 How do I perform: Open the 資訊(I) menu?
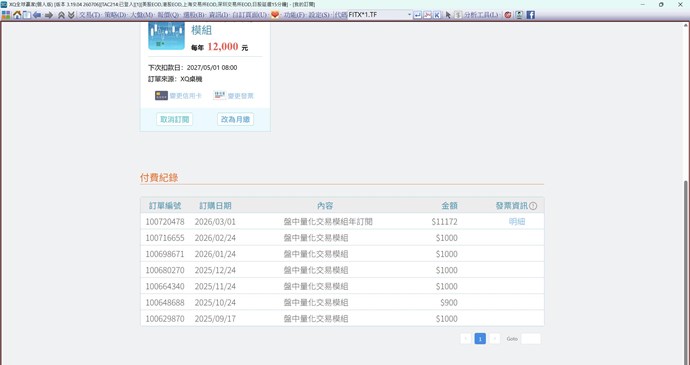[x=219, y=15]
